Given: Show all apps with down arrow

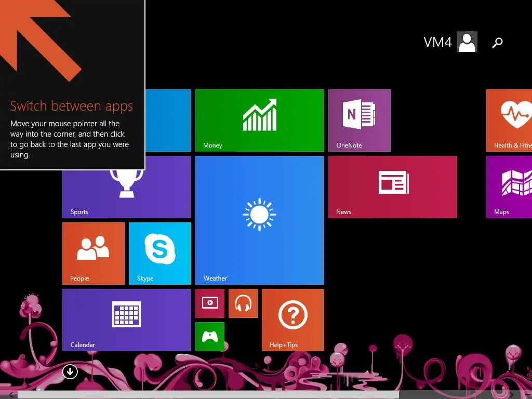Looking at the screenshot, I should point(70,371).
